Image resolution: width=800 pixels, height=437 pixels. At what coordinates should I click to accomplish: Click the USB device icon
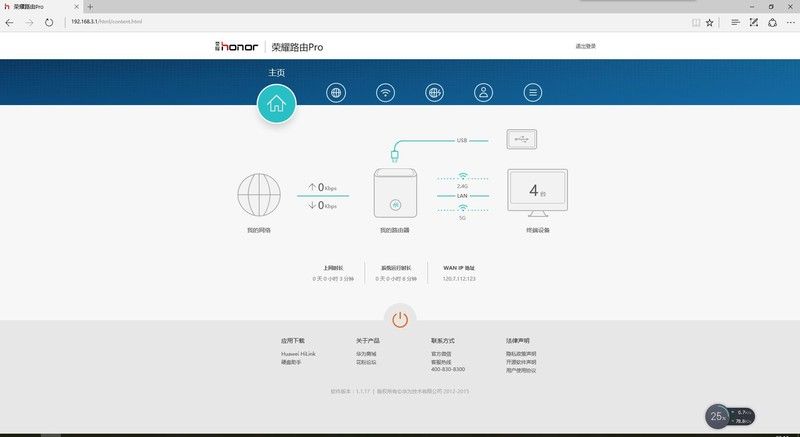tap(521, 139)
